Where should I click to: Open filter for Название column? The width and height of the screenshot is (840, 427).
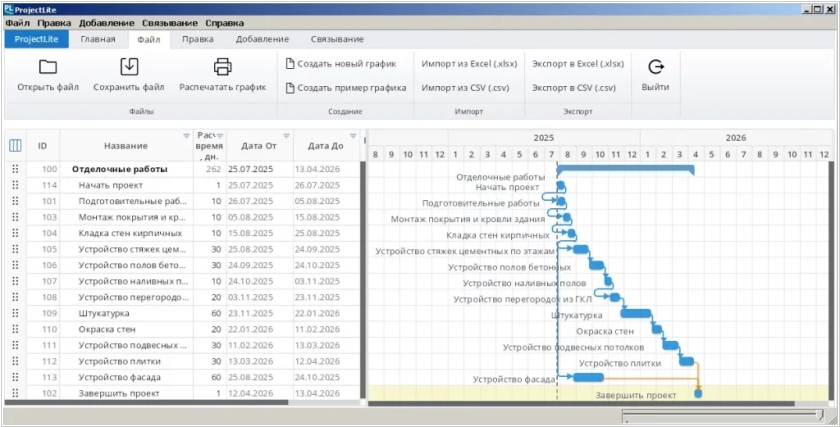point(186,136)
